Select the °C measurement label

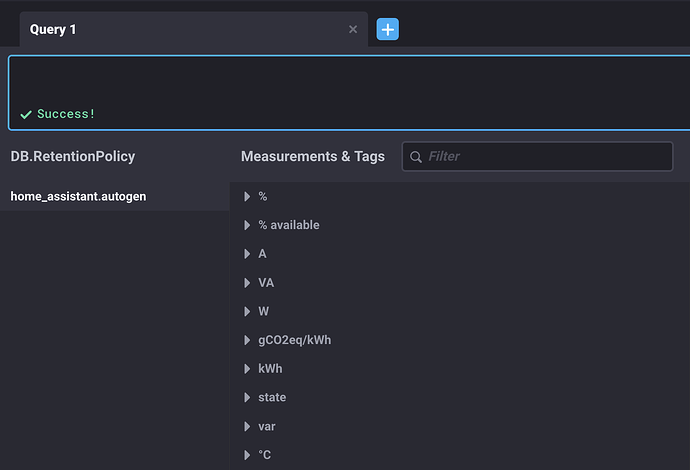point(264,455)
